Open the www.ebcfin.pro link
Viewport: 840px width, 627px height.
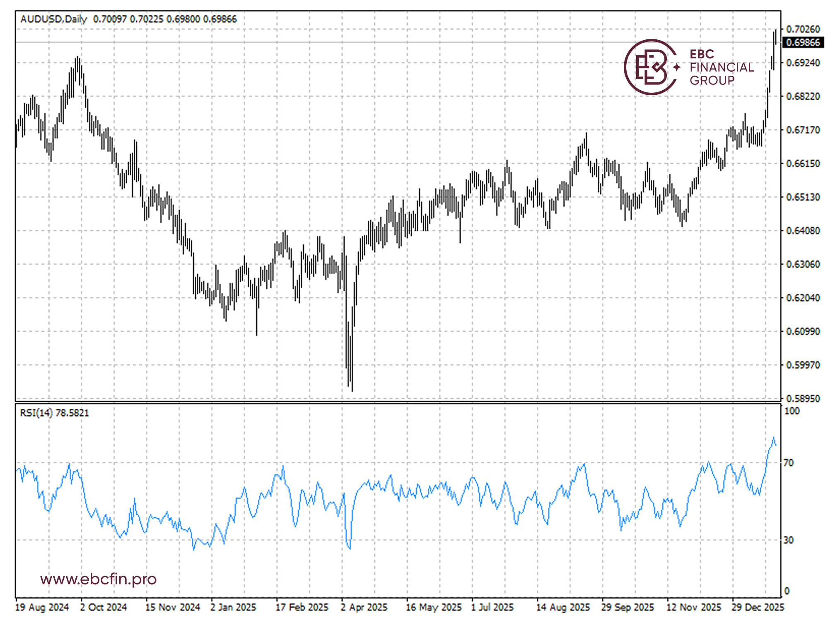click(98, 579)
